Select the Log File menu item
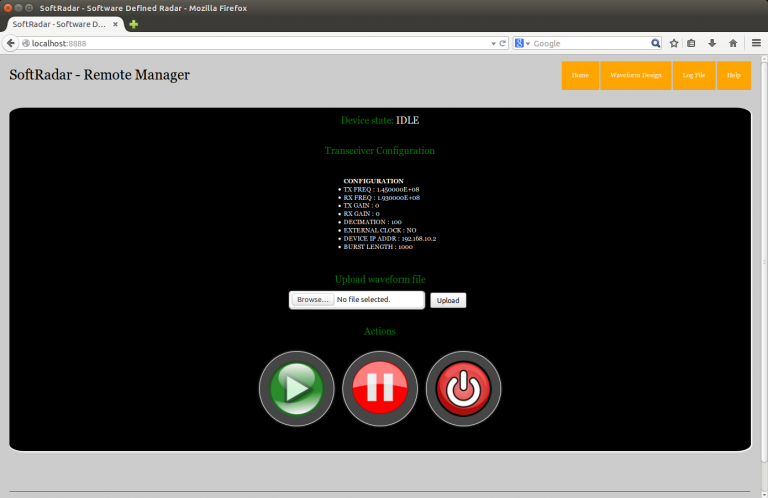This screenshot has height=498, width=768. point(694,76)
